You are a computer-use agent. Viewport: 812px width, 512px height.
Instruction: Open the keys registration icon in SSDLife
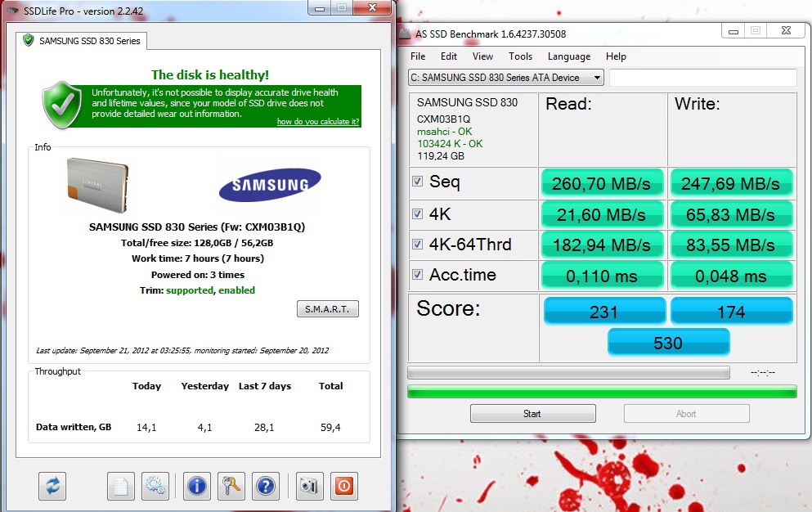pyautogui.click(x=231, y=486)
